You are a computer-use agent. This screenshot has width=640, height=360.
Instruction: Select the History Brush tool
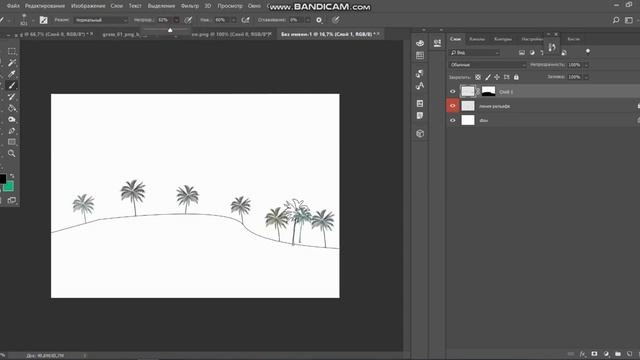coord(12,97)
